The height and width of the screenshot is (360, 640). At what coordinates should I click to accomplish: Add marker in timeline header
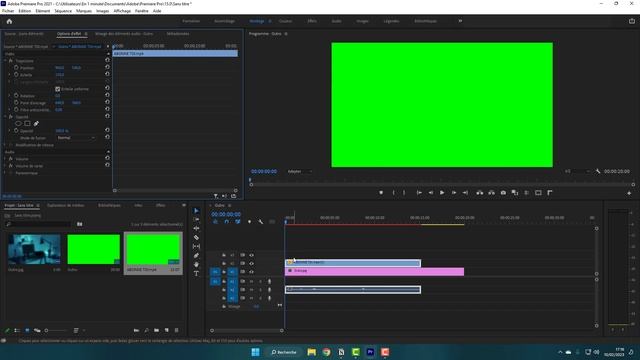(249, 222)
